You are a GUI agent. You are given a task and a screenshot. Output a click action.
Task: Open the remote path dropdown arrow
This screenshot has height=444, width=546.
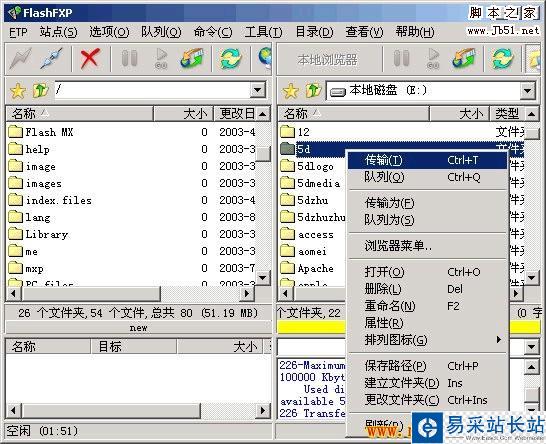[258, 90]
